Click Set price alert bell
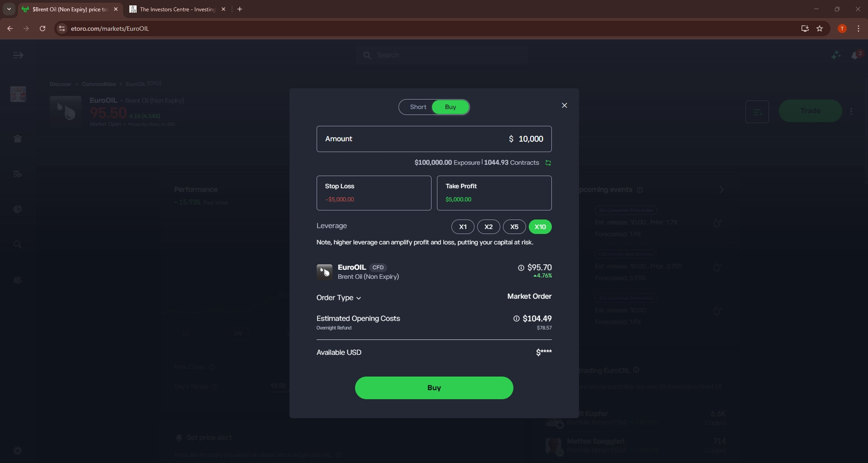This screenshot has width=868, height=463. pyautogui.click(x=179, y=438)
